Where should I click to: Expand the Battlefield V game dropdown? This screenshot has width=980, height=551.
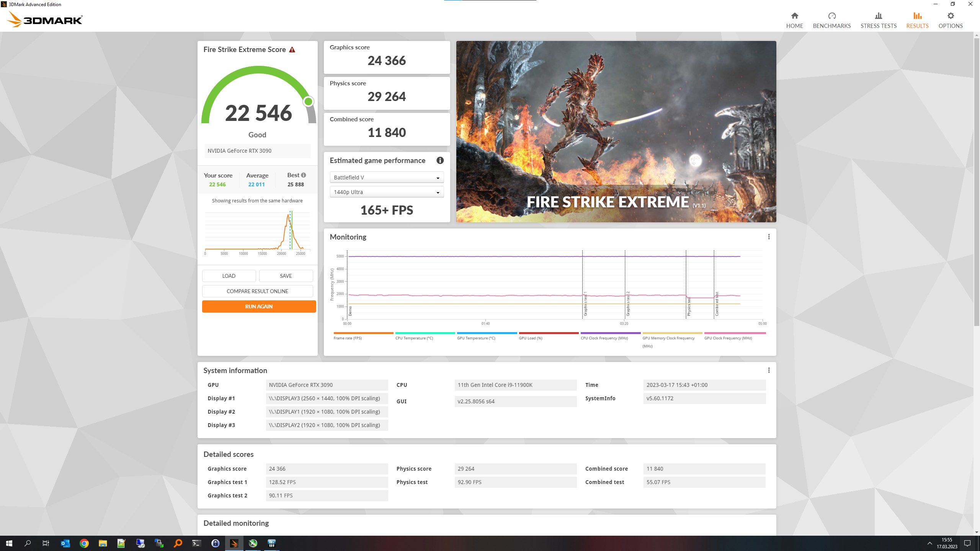pos(438,177)
